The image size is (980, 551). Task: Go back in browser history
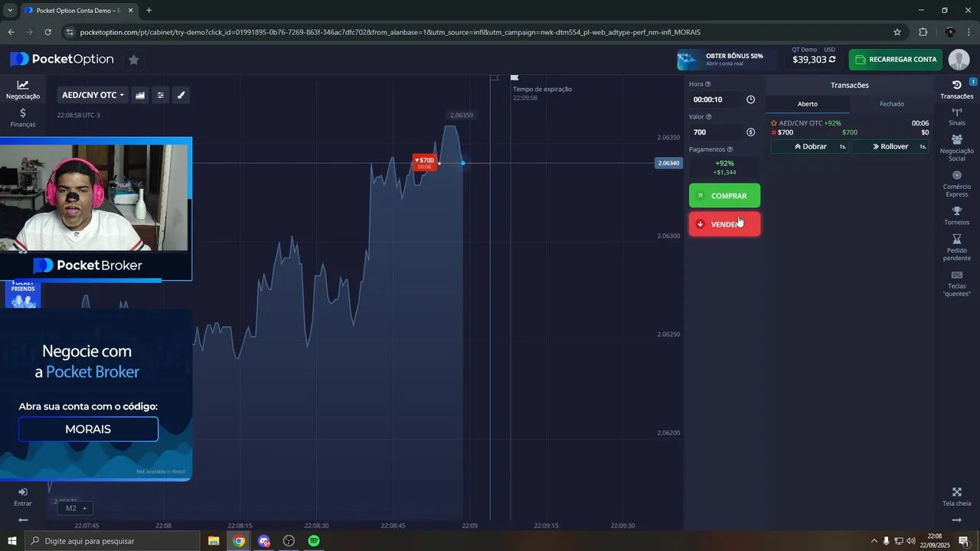(x=11, y=32)
